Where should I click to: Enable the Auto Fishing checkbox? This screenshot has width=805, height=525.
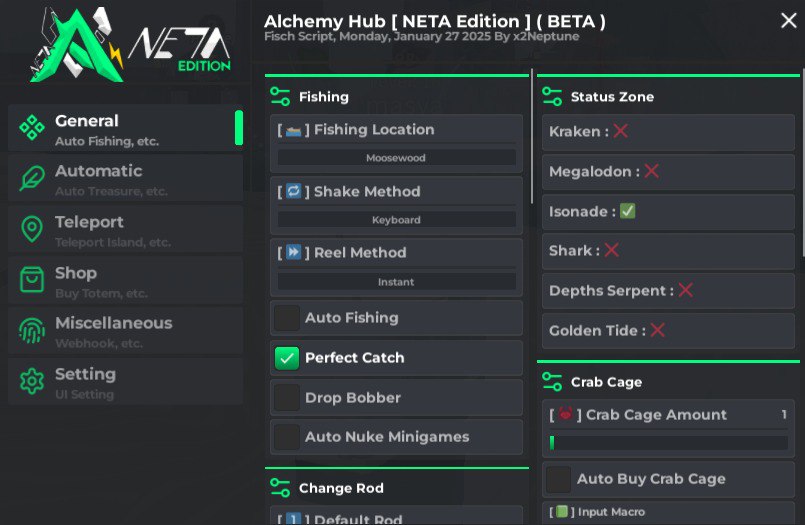pyautogui.click(x=288, y=318)
